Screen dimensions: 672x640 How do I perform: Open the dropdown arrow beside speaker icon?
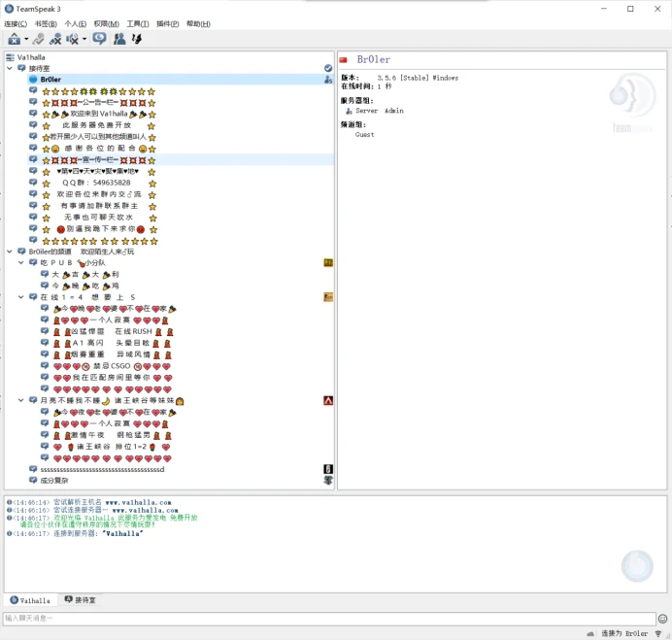84,39
